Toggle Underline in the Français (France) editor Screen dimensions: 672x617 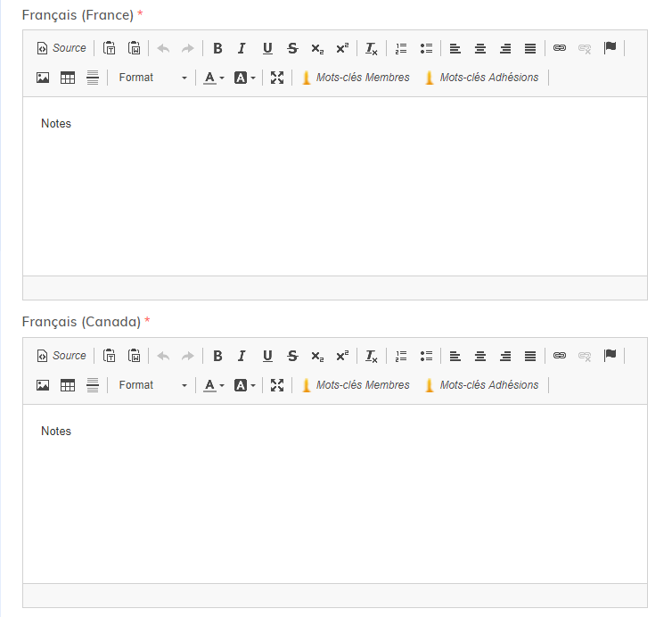[x=267, y=48]
